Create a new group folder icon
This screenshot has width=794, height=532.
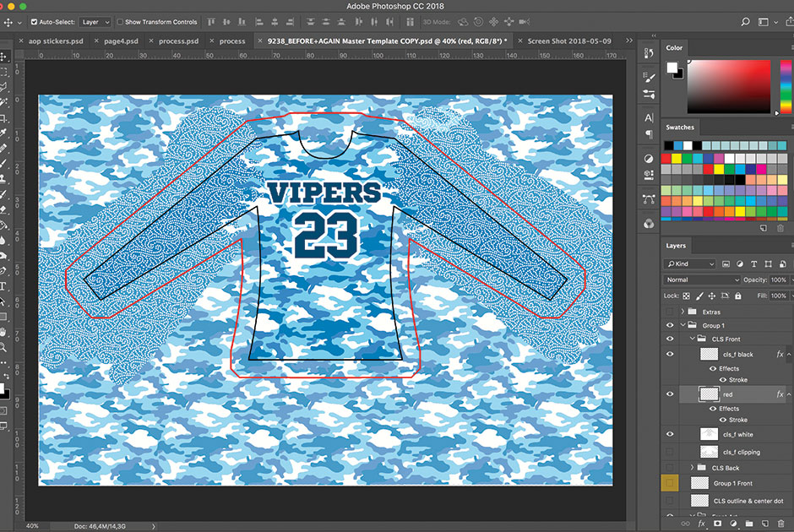tap(749, 524)
